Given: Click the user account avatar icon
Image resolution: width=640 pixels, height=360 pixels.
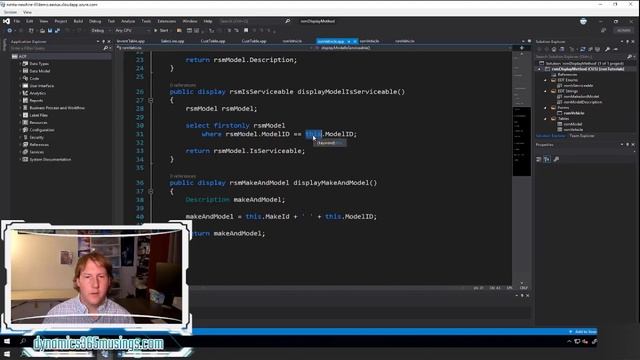Looking at the screenshot, I should pos(583,21).
